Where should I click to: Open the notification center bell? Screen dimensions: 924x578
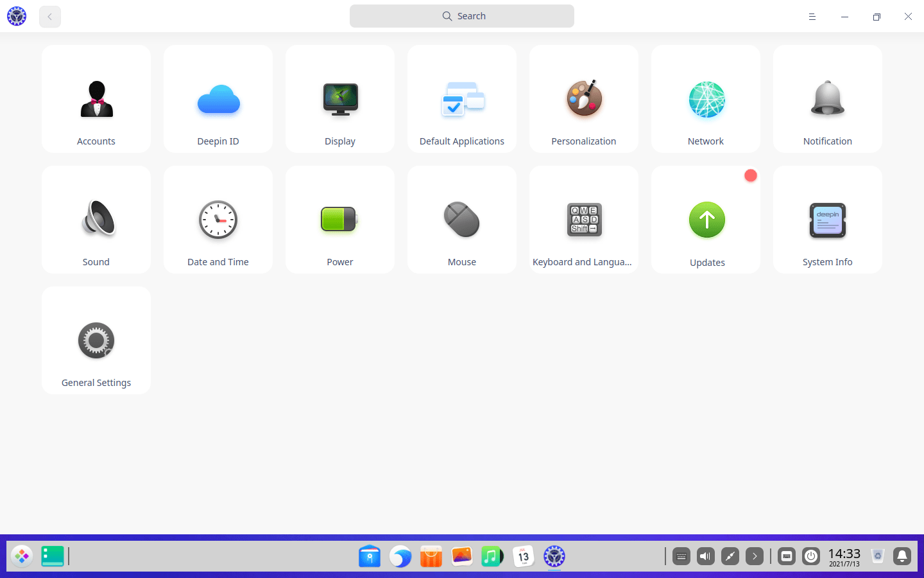click(x=902, y=556)
